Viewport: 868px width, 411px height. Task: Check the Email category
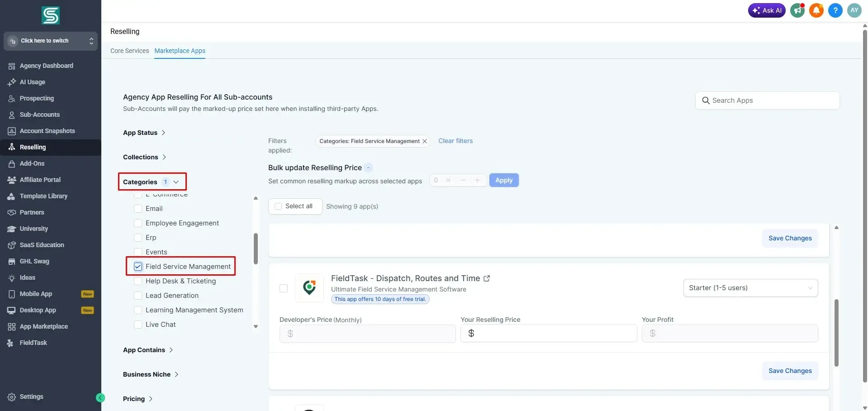138,209
